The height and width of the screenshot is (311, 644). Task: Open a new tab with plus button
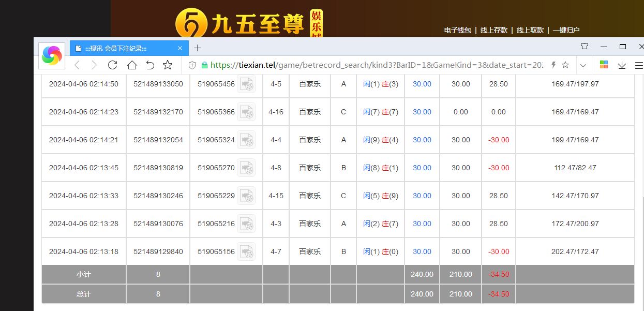point(197,48)
